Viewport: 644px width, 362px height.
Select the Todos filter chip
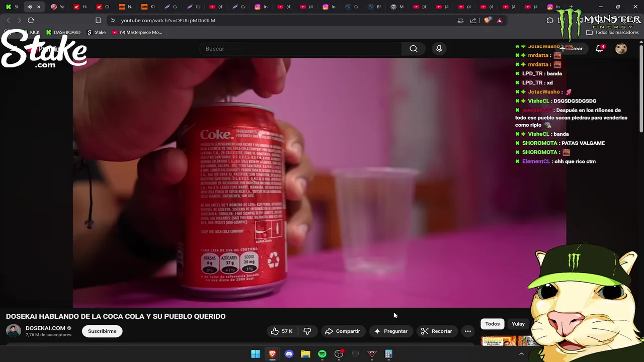pyautogui.click(x=493, y=324)
